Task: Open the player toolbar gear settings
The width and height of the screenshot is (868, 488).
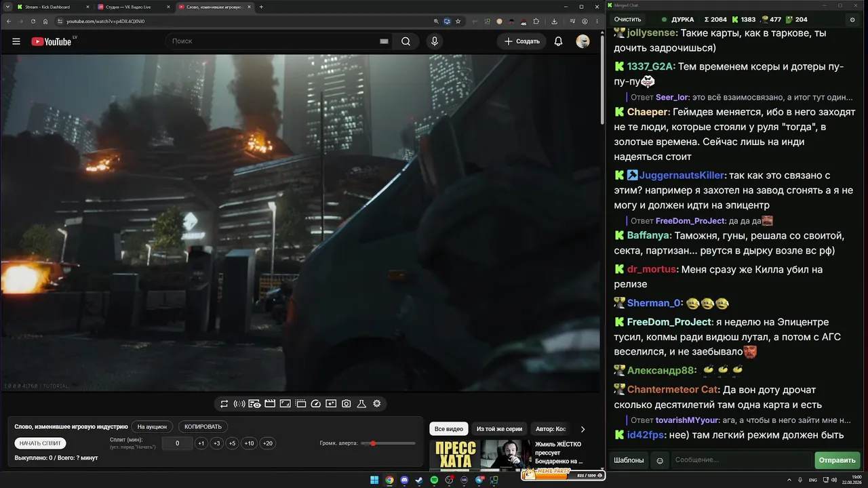Action: click(x=377, y=404)
